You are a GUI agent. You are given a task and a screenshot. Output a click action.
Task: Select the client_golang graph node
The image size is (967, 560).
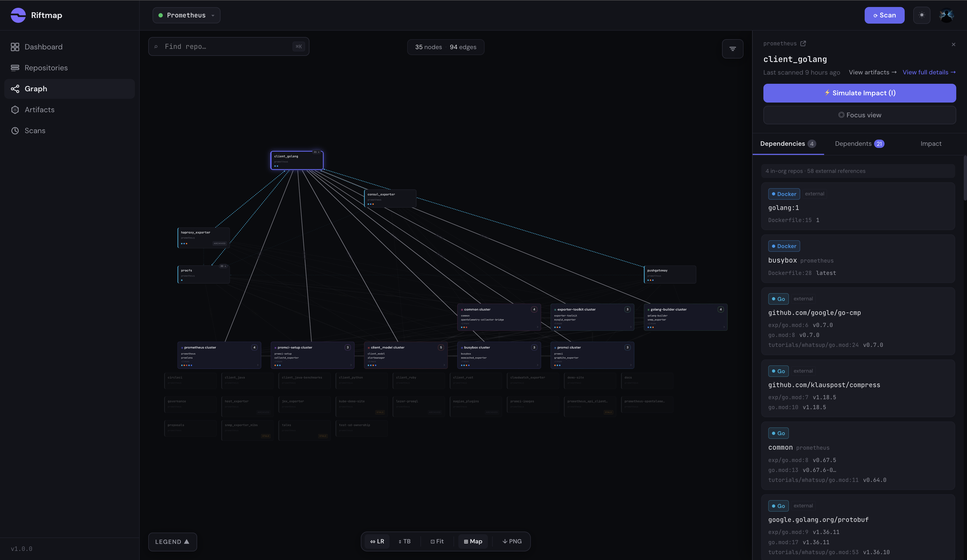click(x=297, y=160)
